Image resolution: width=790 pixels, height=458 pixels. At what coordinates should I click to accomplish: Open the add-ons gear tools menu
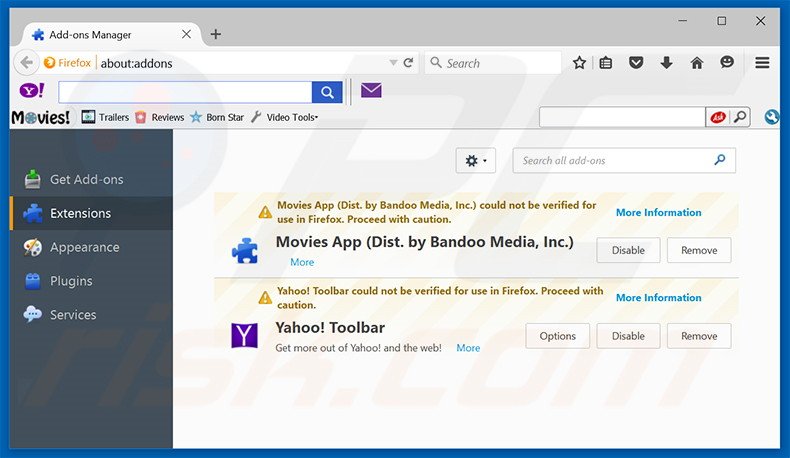coord(476,161)
